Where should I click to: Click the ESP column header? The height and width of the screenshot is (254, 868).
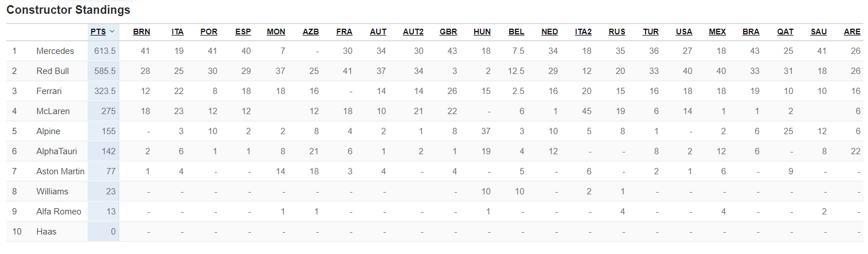pyautogui.click(x=243, y=32)
